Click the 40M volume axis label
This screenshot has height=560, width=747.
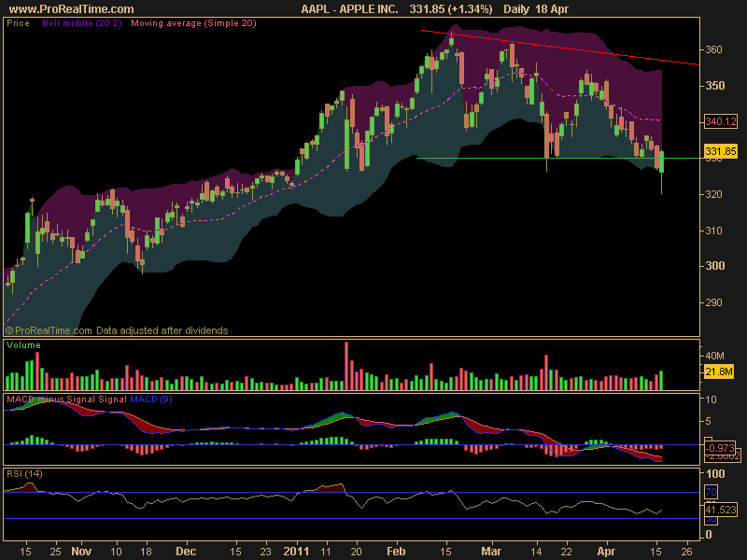714,356
